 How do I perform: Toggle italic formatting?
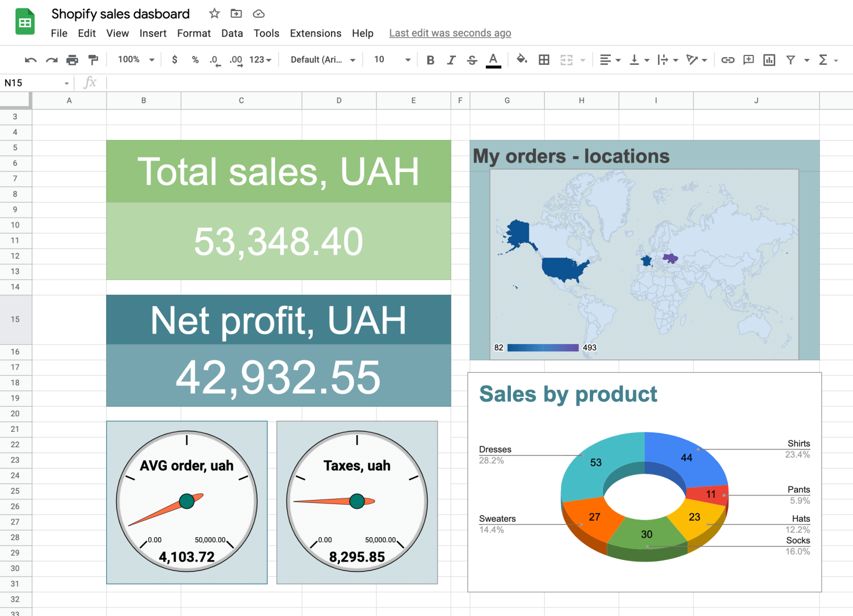click(451, 59)
